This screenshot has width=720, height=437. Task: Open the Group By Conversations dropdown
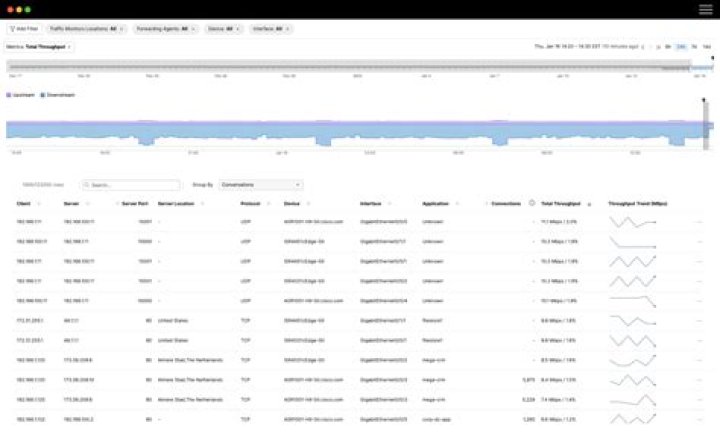pyautogui.click(x=261, y=185)
